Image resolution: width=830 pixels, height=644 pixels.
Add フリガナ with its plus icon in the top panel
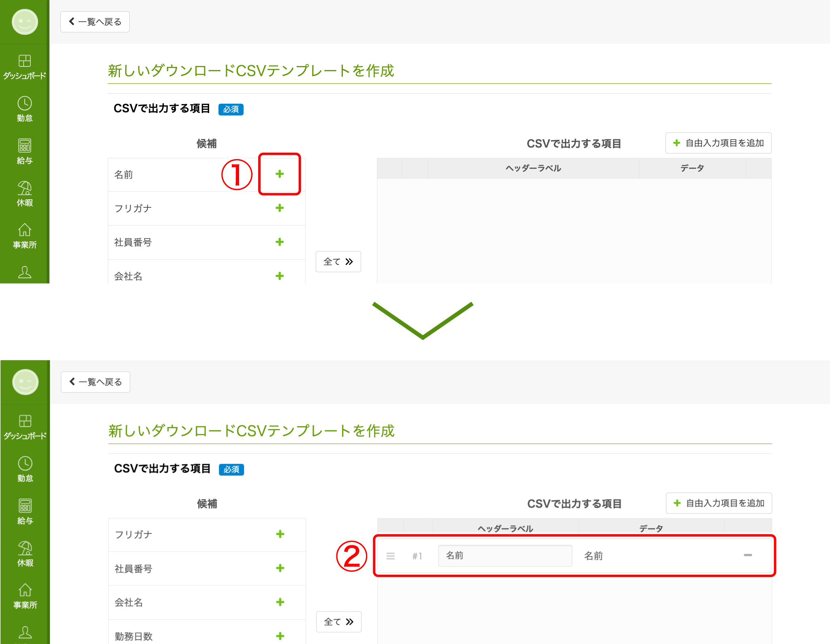(280, 208)
